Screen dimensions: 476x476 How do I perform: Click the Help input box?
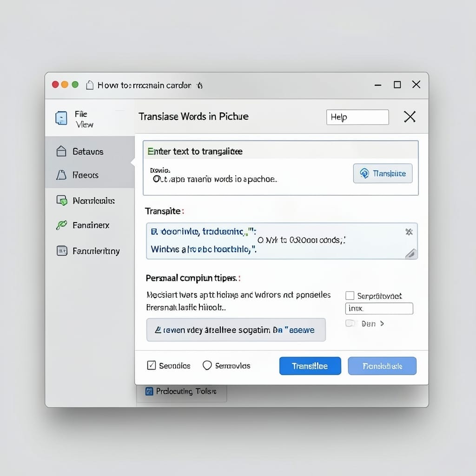(x=357, y=117)
